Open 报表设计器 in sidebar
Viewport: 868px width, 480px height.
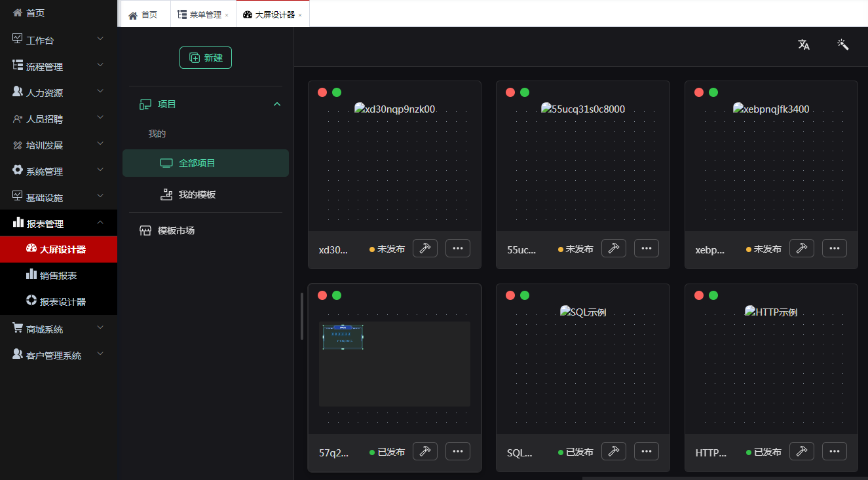point(58,302)
